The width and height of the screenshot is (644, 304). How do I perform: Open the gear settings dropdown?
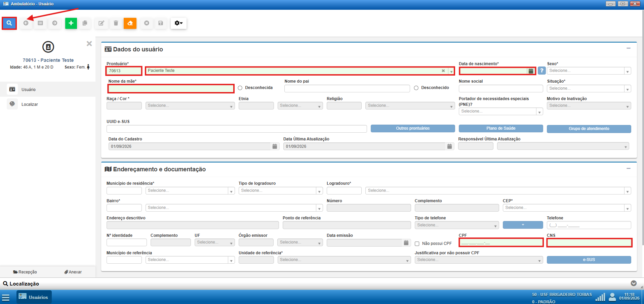coord(178,23)
